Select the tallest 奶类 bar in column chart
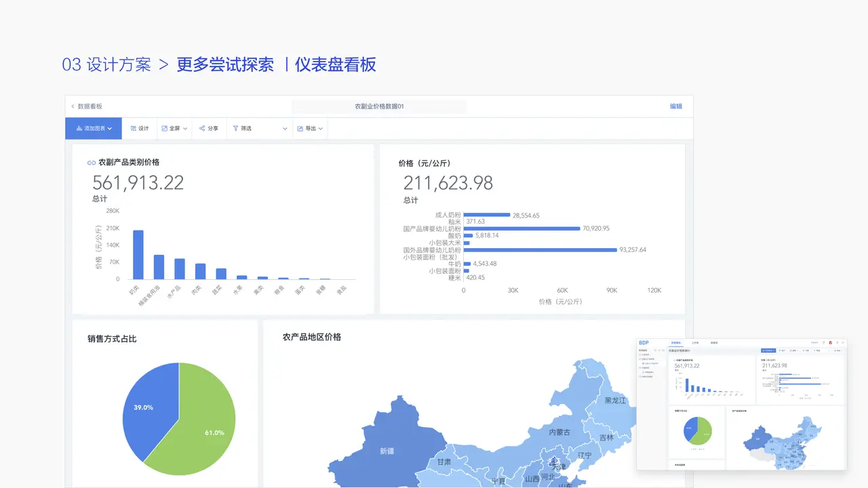Viewport: 868px width, 488px height. point(138,255)
